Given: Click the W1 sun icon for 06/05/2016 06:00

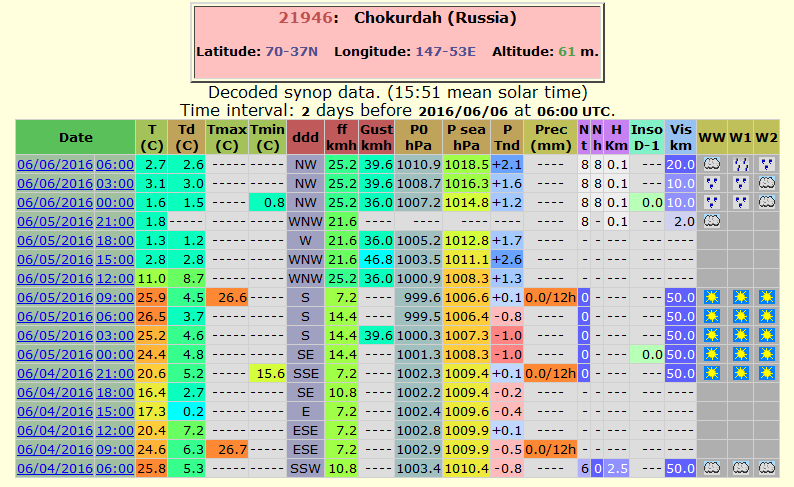Looking at the screenshot, I should pos(741,316).
